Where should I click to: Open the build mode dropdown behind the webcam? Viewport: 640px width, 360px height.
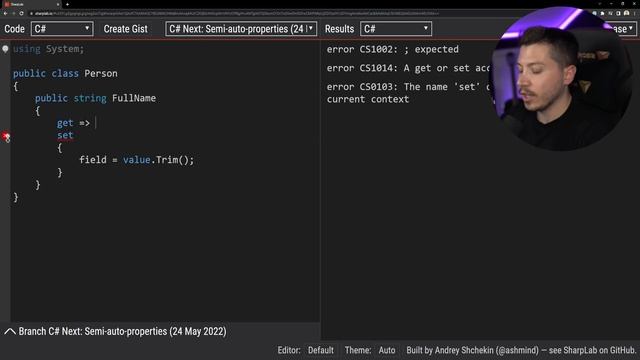(x=624, y=29)
